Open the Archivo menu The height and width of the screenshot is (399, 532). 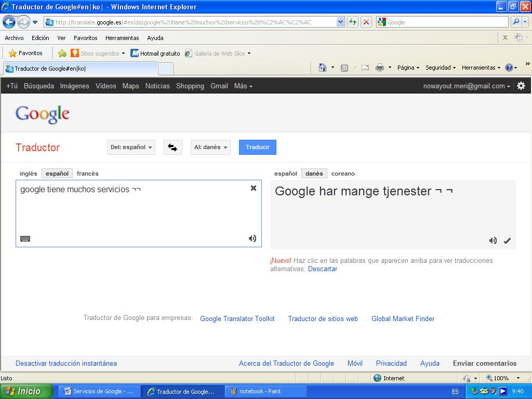tap(14, 38)
